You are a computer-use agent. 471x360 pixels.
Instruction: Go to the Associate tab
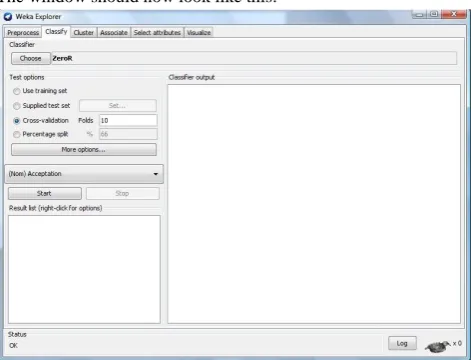[114, 32]
